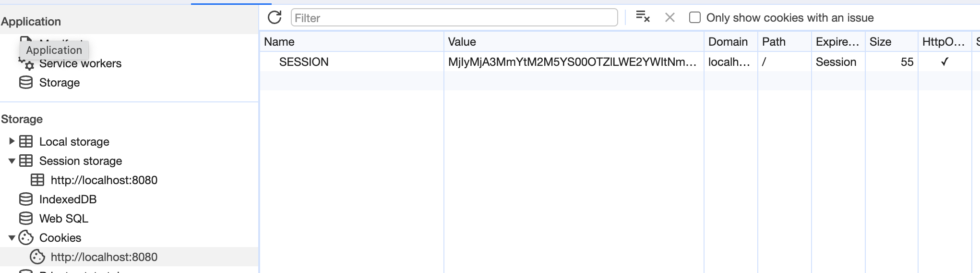This screenshot has width=980, height=273.
Task: Click the Web SQL database icon
Action: [x=26, y=218]
